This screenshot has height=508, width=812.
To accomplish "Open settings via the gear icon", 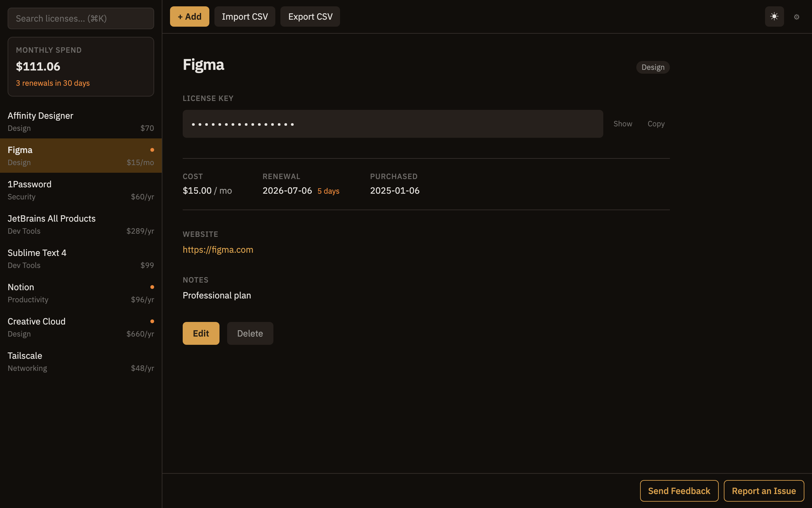I will (x=796, y=17).
